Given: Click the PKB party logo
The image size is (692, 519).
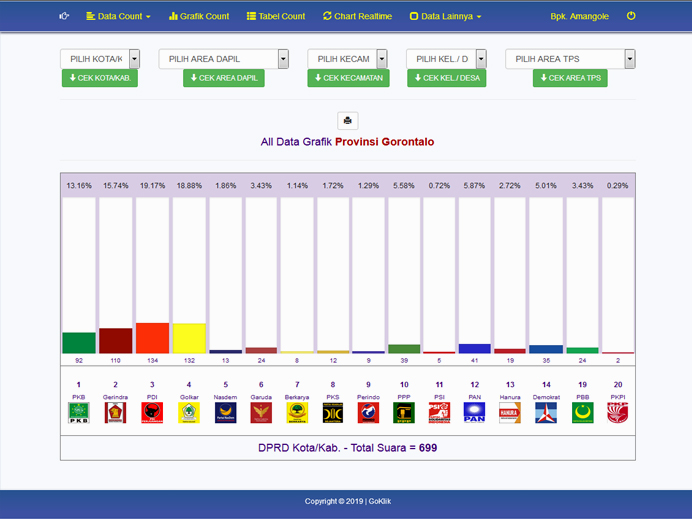Looking at the screenshot, I should coord(78,412).
